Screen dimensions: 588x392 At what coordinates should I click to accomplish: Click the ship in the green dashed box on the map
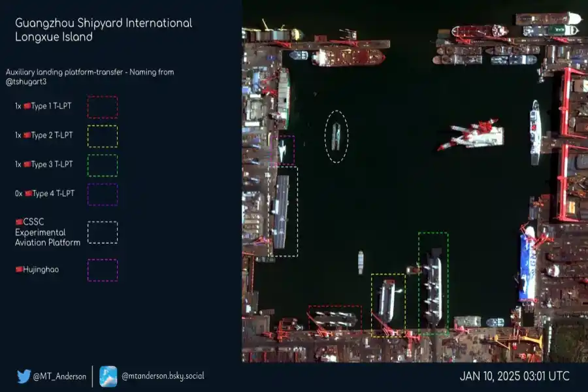tap(433, 286)
